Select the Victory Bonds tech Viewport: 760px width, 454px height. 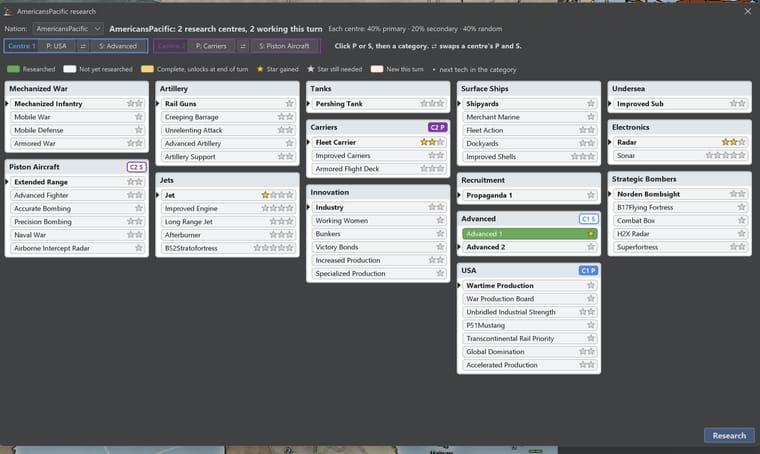coord(378,247)
